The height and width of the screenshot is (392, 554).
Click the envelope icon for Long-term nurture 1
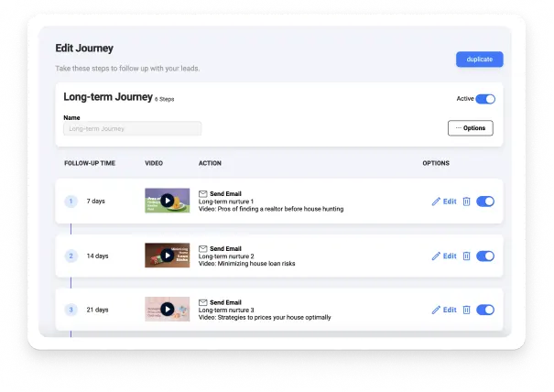[x=203, y=194]
